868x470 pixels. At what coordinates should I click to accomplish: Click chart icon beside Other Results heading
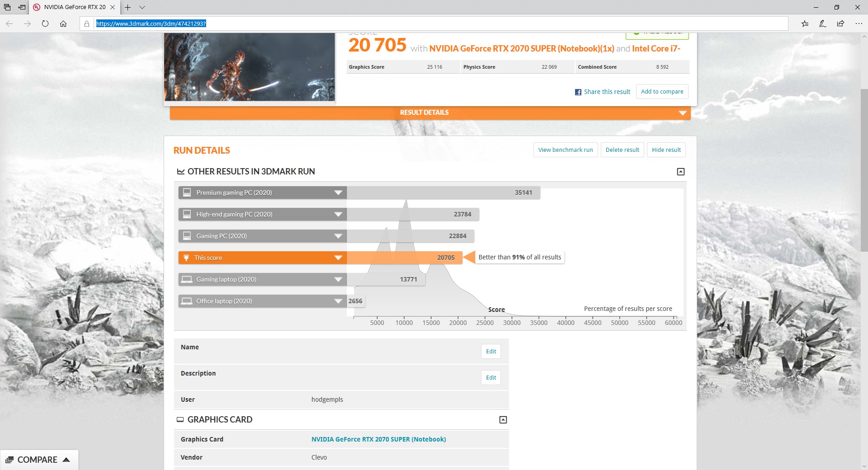point(181,172)
